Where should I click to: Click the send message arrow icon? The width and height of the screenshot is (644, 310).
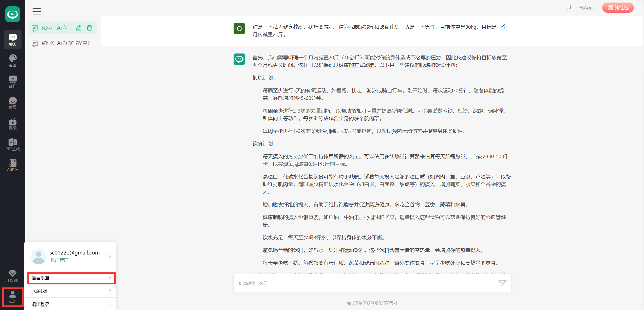(x=502, y=283)
